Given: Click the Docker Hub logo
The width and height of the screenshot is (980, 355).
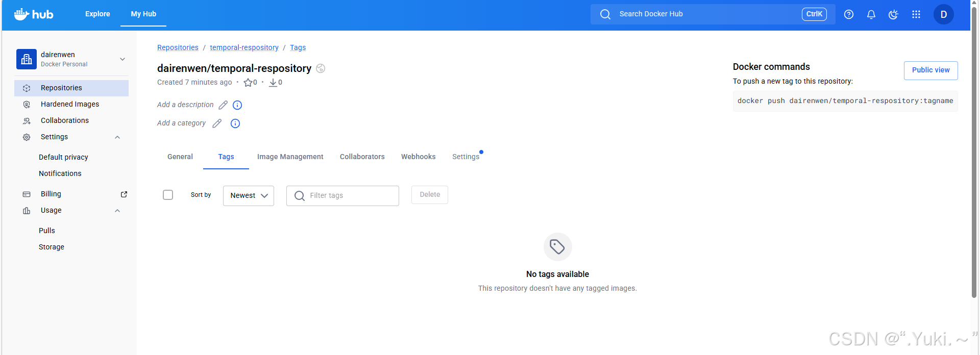Looking at the screenshot, I should (34, 14).
